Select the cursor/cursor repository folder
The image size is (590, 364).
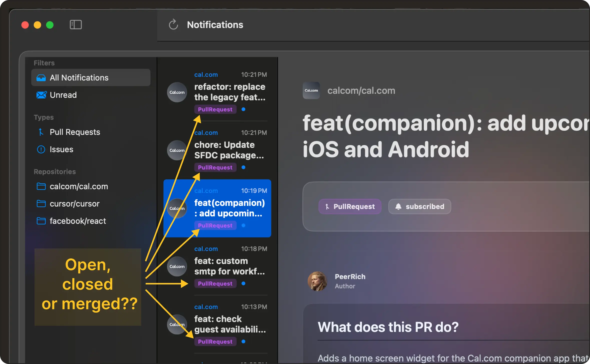tap(74, 204)
